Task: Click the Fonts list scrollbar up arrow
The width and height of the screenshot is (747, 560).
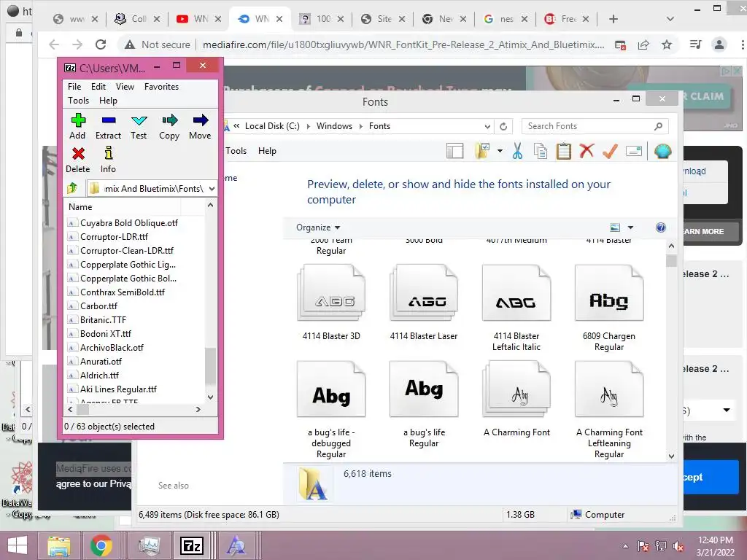Action: pyautogui.click(x=671, y=246)
